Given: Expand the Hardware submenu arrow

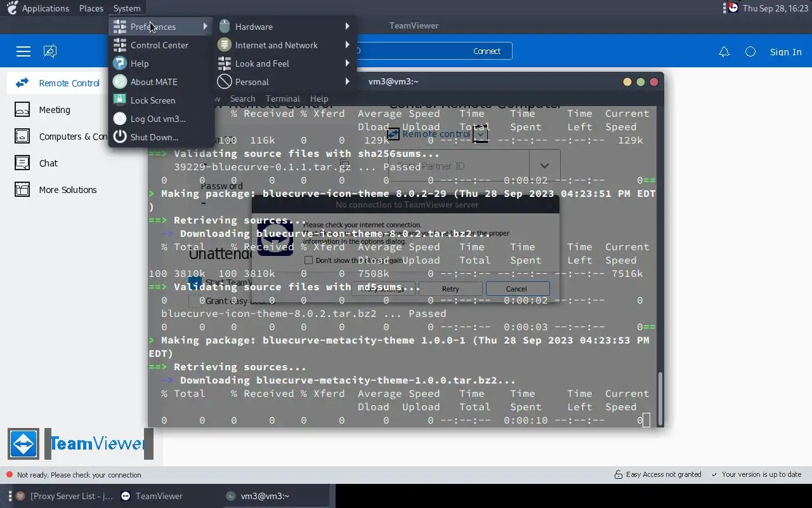Looking at the screenshot, I should (x=348, y=27).
